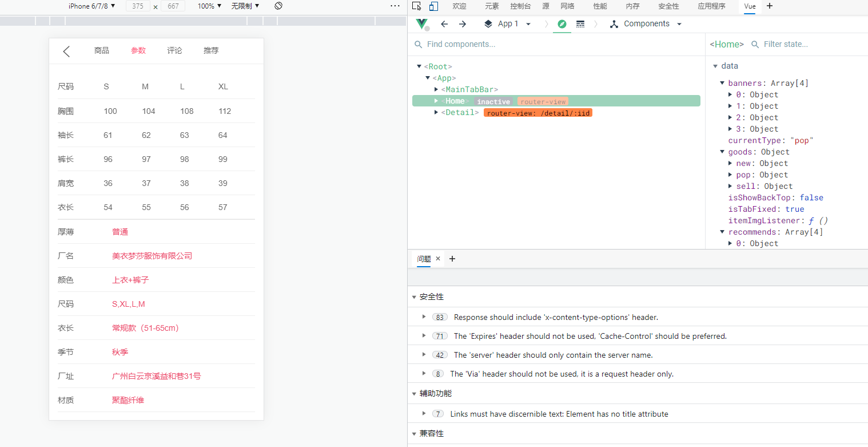
Task: Click the device width field 375
Action: coord(137,6)
